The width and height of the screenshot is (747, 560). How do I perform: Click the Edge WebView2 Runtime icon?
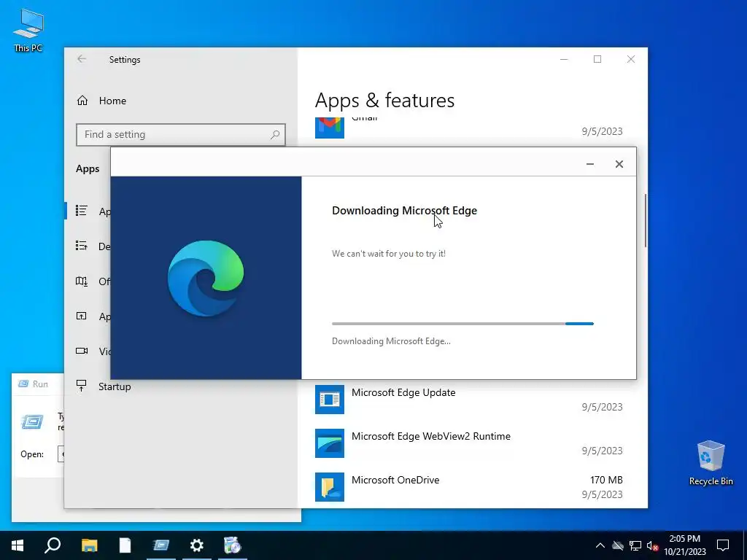(x=330, y=443)
